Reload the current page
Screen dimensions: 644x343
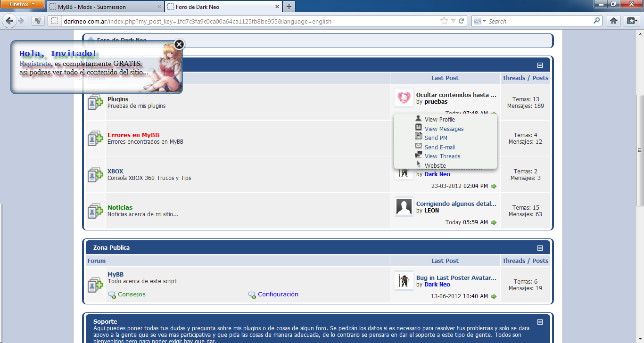[x=462, y=21]
